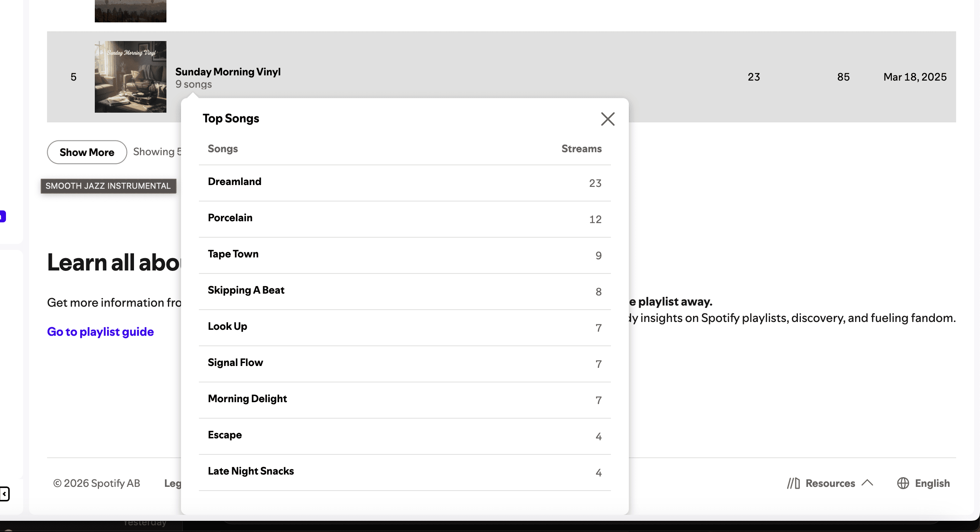Click the Signal Flow song row
Viewport: 980px width, 532px height.
[x=235, y=363]
